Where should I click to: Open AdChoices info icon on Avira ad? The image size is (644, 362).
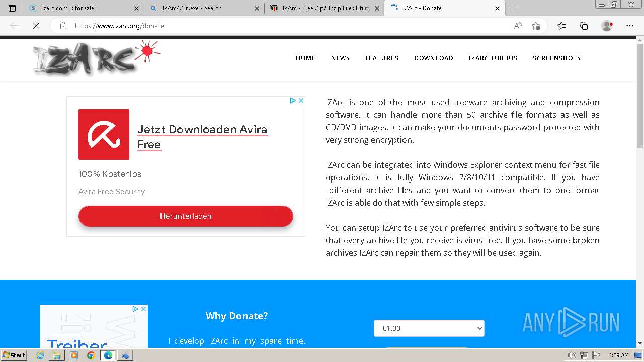(292, 101)
